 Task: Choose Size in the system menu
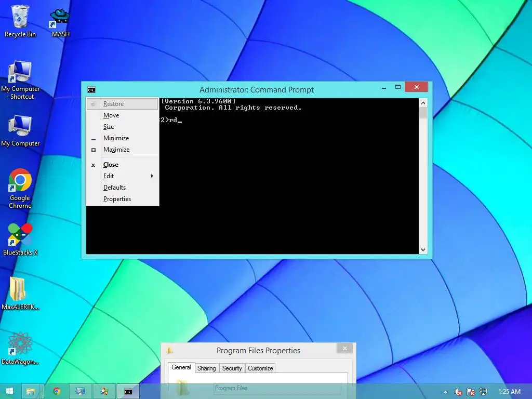[x=123, y=127]
